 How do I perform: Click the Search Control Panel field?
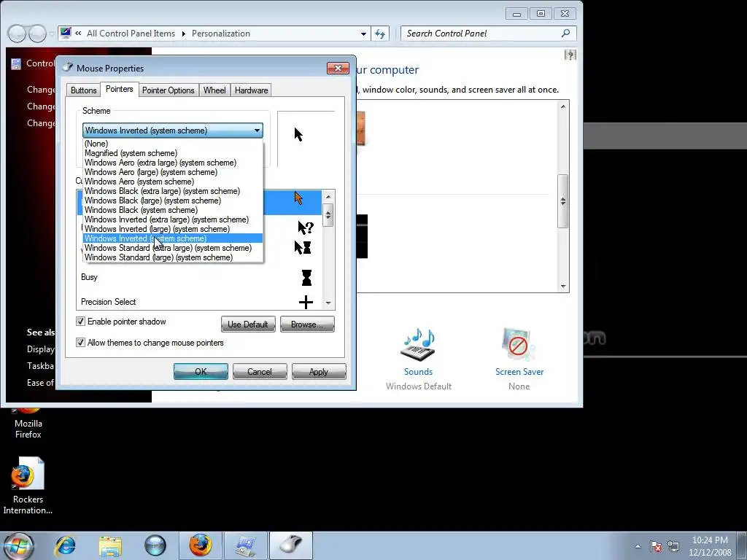point(488,34)
